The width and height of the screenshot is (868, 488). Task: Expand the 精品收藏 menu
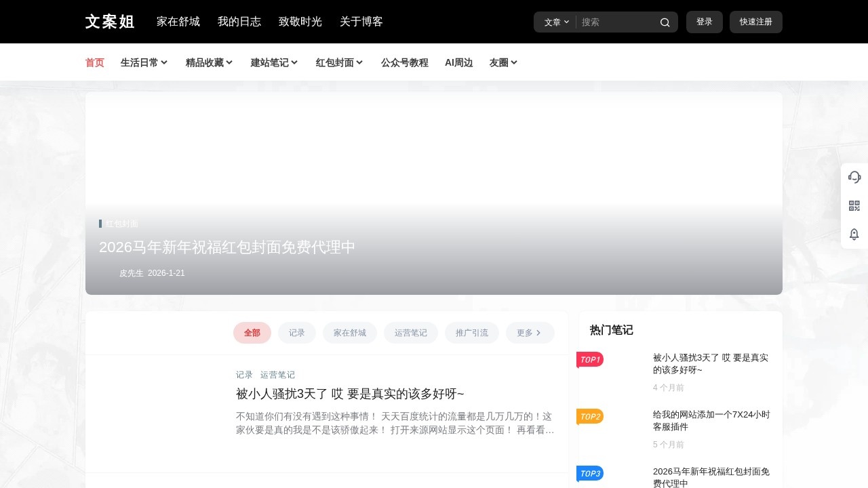[209, 62]
